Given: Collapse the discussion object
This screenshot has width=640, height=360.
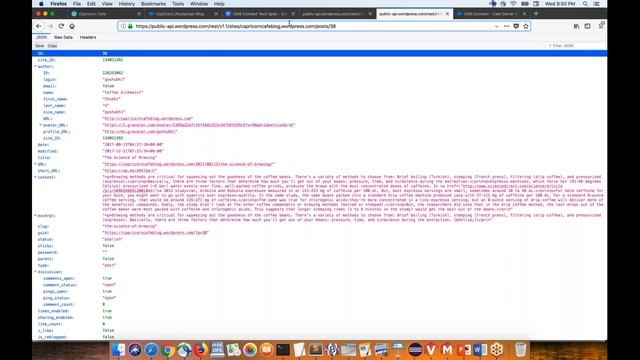Looking at the screenshot, I should (x=35, y=272).
